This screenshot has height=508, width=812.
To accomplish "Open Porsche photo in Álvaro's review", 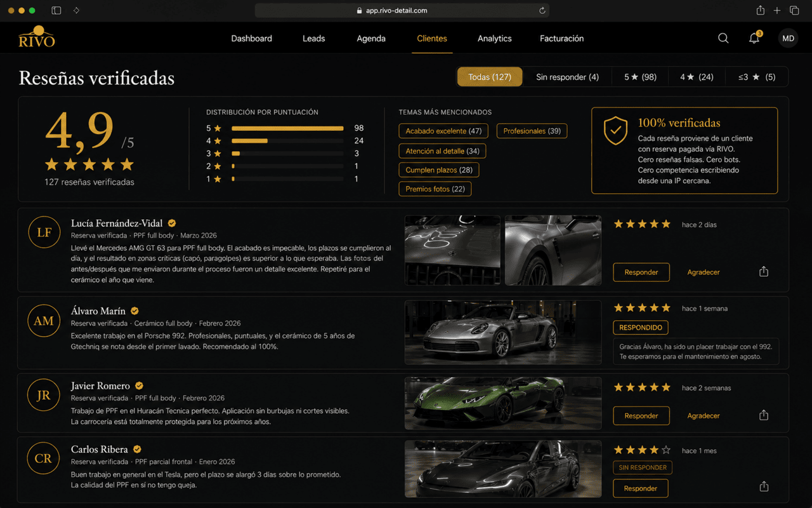I will coord(503,332).
